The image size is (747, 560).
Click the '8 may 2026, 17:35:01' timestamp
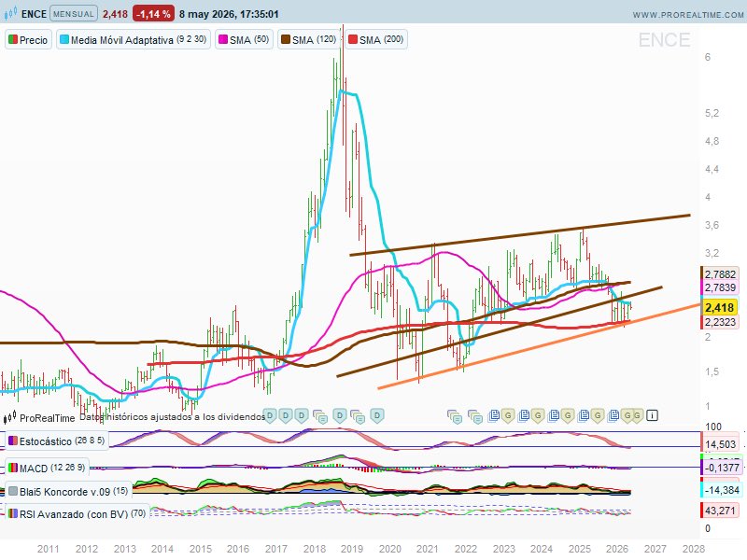pos(229,14)
